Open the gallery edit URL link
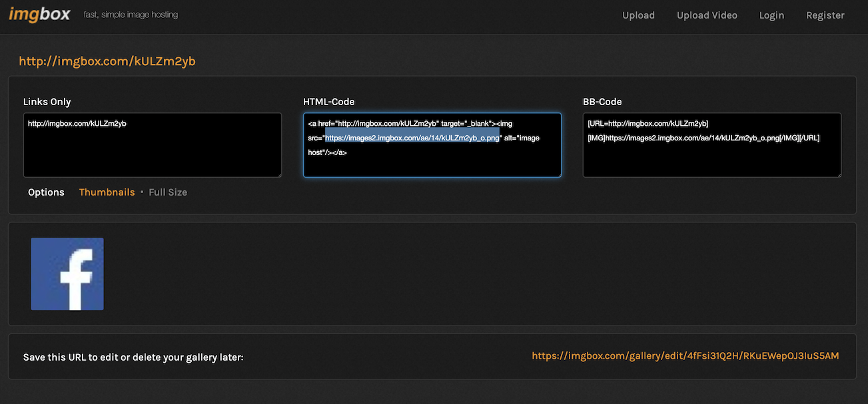 [x=685, y=356]
